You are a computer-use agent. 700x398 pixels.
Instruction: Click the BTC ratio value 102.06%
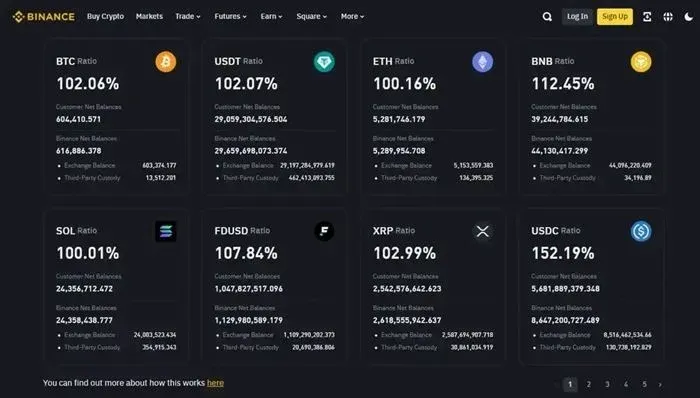(88, 84)
